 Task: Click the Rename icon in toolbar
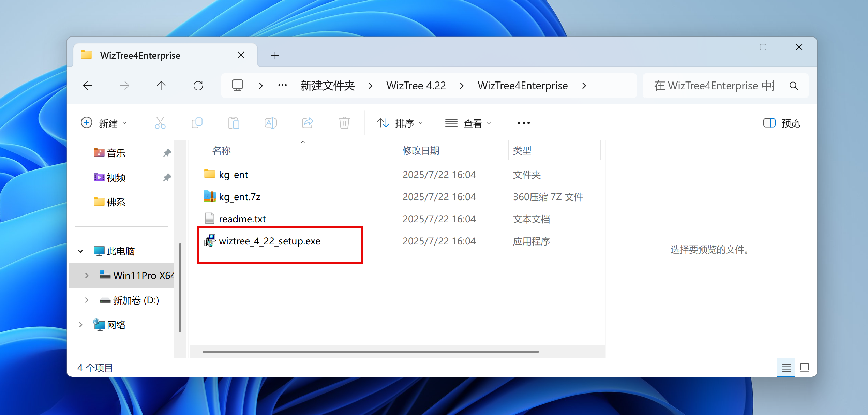pyautogui.click(x=271, y=123)
